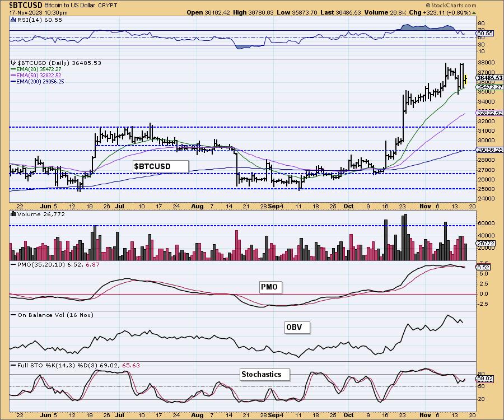Click the 36485.53 last price tag on right axis
Screen dimensions: 504x420
(489, 78)
